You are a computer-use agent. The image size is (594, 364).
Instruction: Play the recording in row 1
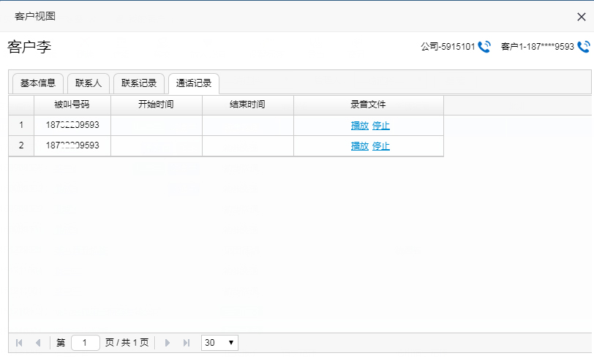(359, 126)
